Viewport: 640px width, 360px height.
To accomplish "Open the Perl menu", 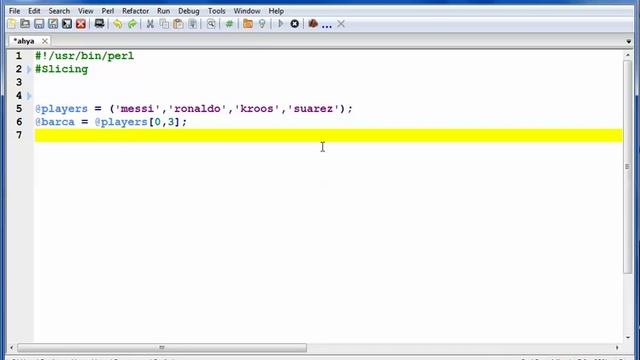I will [x=108, y=11].
